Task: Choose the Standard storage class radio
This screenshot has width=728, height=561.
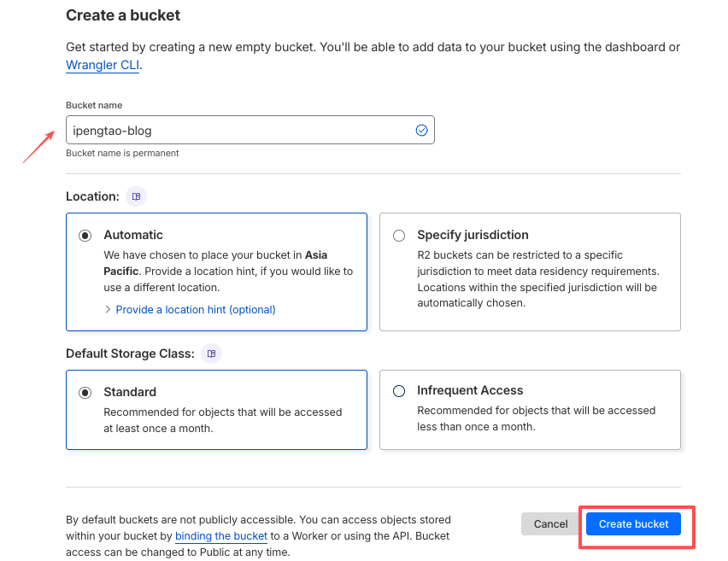Action: point(85,393)
